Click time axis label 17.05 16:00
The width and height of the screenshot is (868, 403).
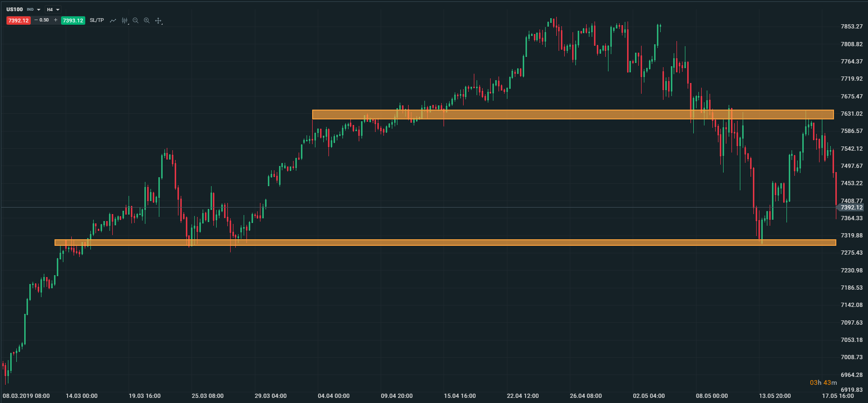pyautogui.click(x=838, y=396)
